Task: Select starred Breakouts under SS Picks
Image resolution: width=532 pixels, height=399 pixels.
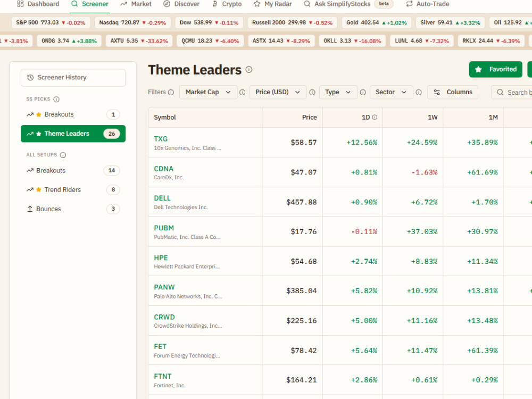Action: [73, 114]
